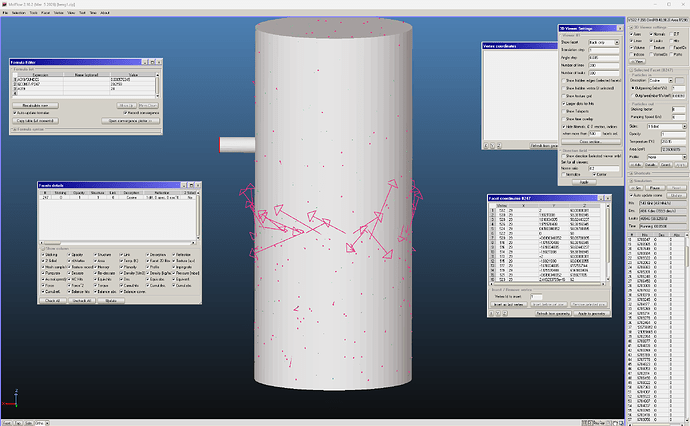Click the Y button in Vertex coordinates window

click(492, 145)
